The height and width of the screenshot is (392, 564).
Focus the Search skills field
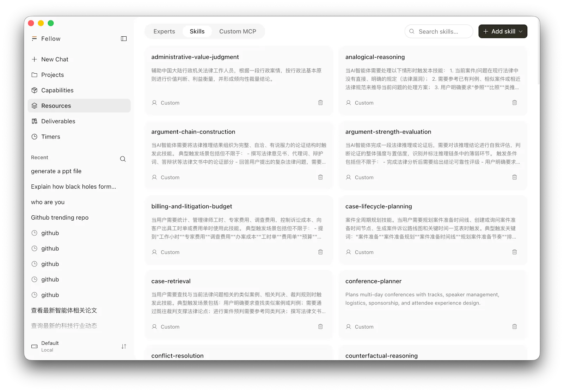pos(439,31)
